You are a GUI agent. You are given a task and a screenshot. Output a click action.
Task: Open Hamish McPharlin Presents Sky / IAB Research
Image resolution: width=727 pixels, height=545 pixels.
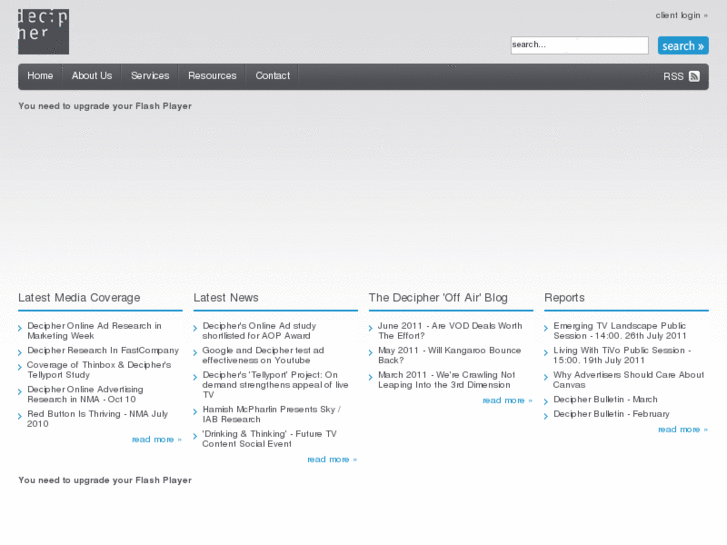click(x=271, y=414)
